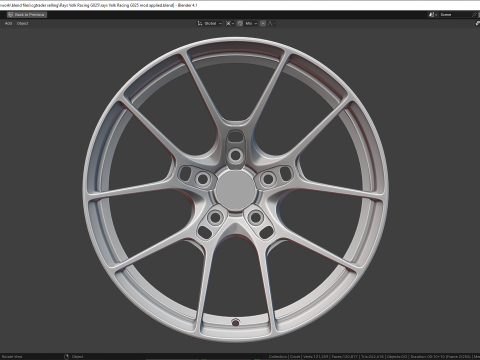480x360 pixels.
Task: Open proportional editing falloff dropdown
Action: (x=272, y=23)
